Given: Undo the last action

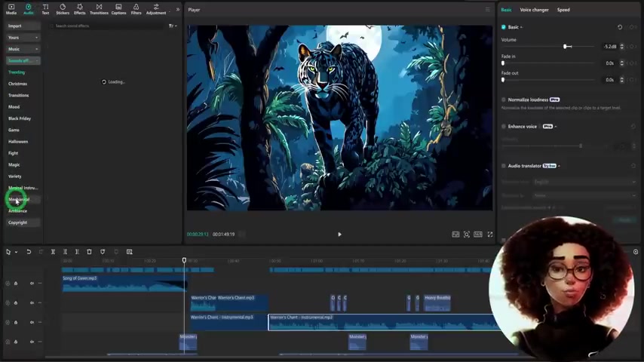Looking at the screenshot, I should point(29,252).
